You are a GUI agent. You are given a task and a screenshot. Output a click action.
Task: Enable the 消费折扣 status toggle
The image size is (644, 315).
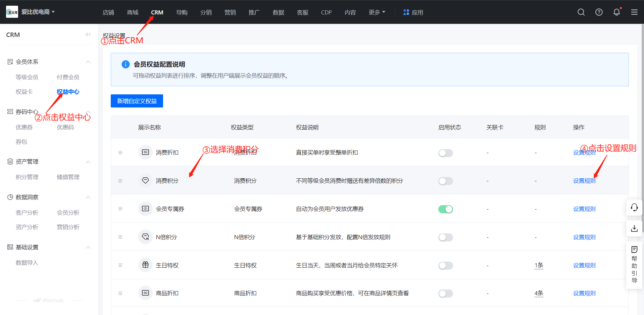(x=445, y=153)
